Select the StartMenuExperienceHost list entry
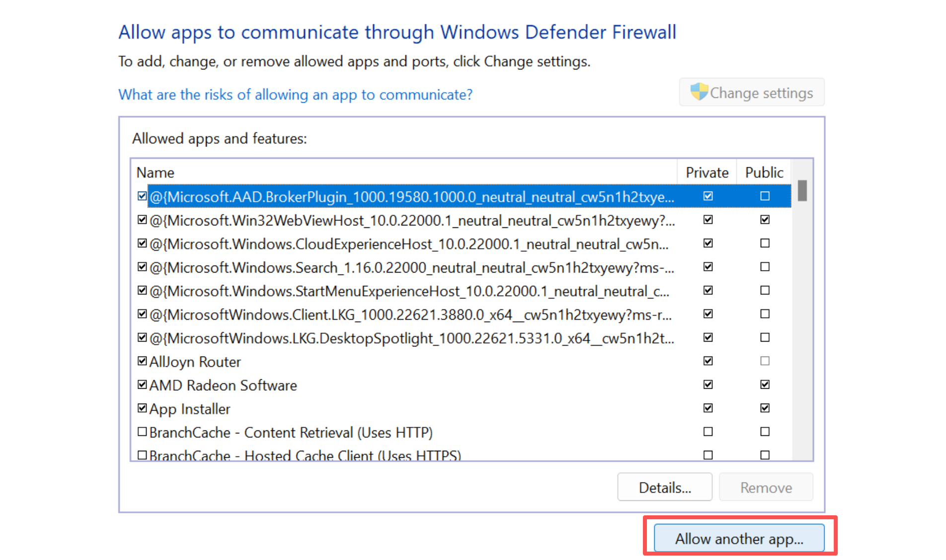Screen dimensions: 946x560 coord(409,291)
